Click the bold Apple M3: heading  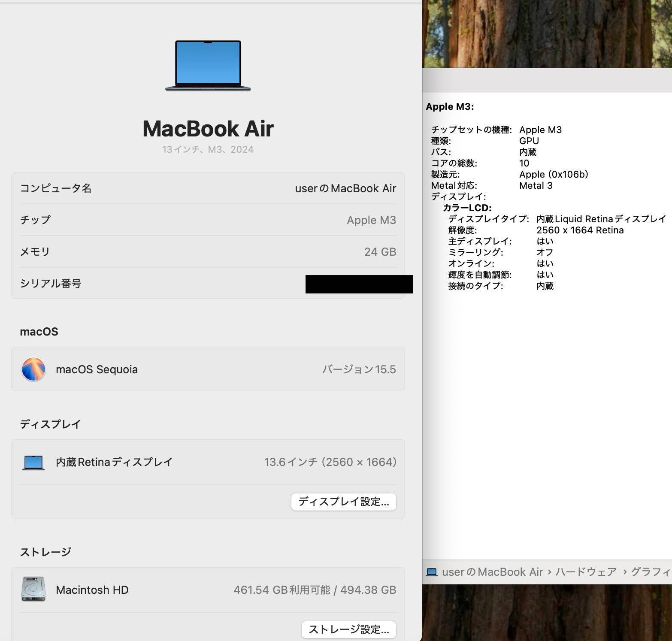450,107
